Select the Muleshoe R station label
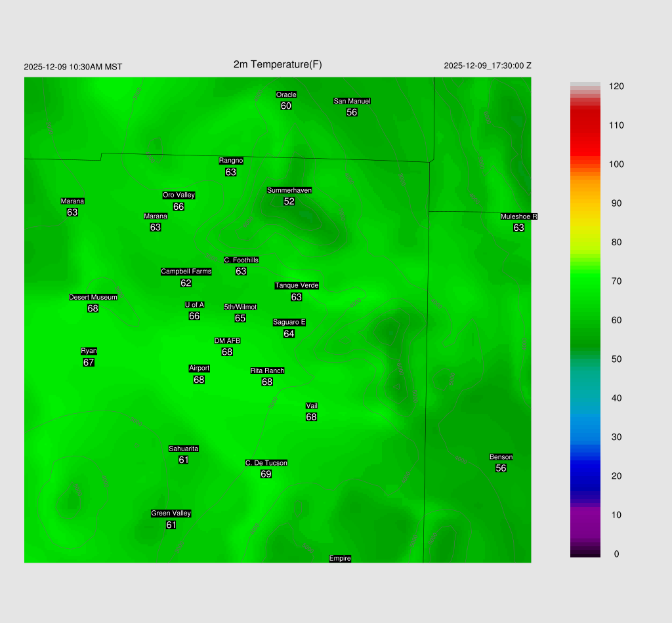Screen dimensions: 672x623 coord(518,216)
